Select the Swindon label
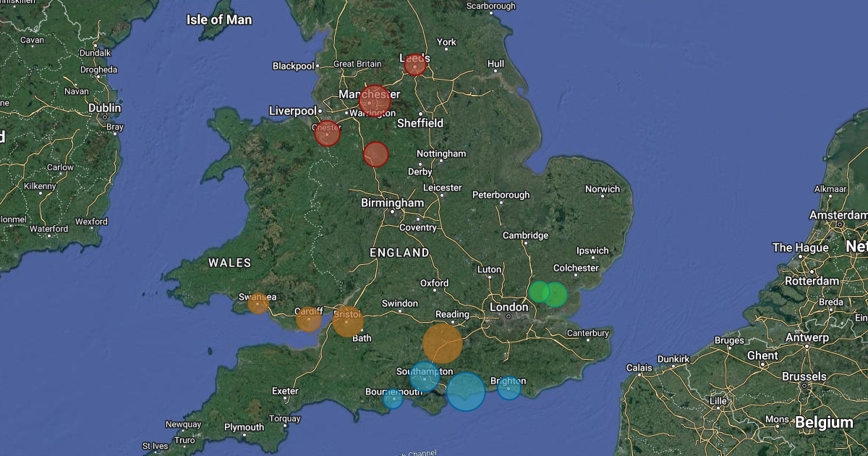This screenshot has width=868, height=456. pyautogui.click(x=400, y=303)
